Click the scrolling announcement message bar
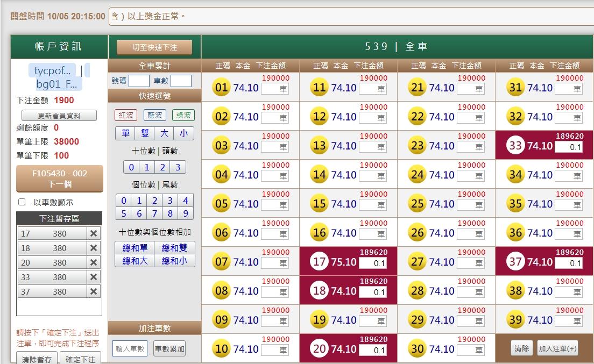 pyautogui.click(x=351, y=16)
